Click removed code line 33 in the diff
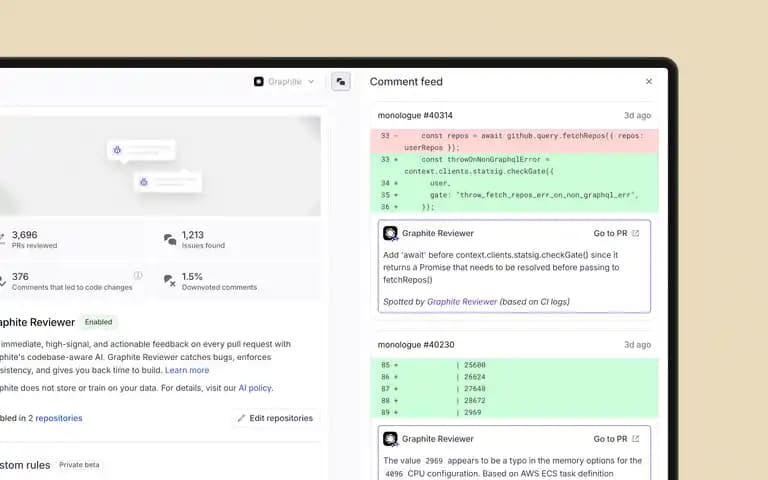 point(514,142)
